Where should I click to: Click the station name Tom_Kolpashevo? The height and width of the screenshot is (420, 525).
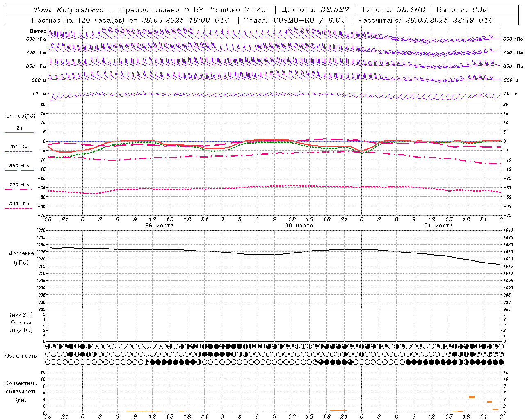(x=69, y=10)
